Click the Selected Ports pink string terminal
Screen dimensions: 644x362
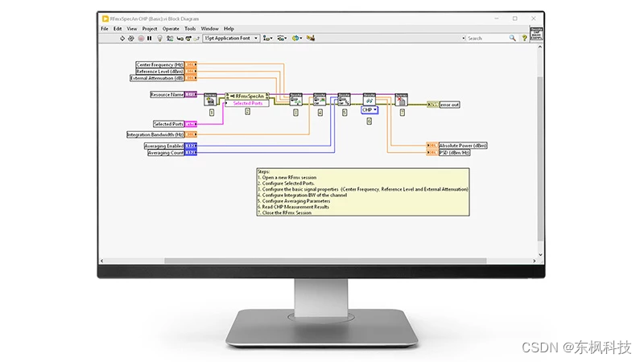pos(191,124)
